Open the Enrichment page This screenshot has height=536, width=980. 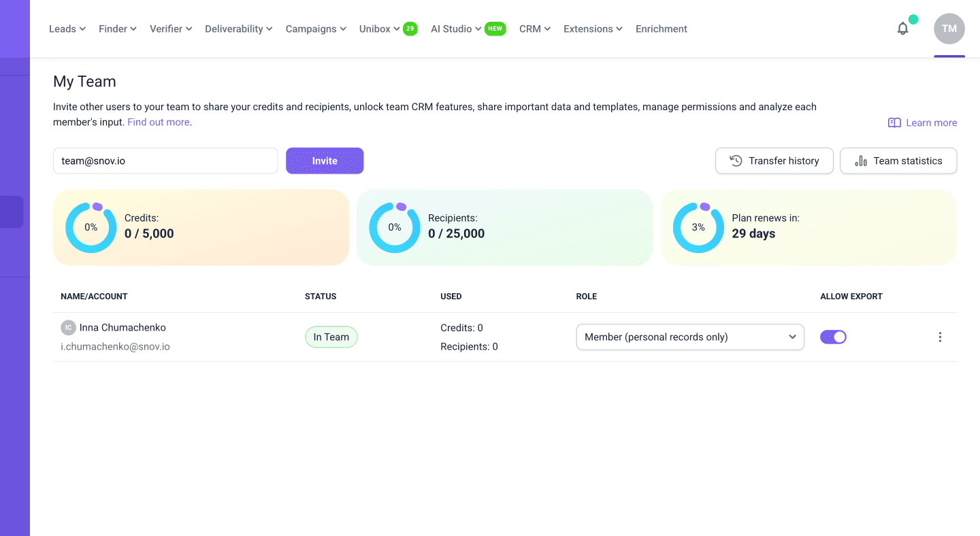(661, 29)
